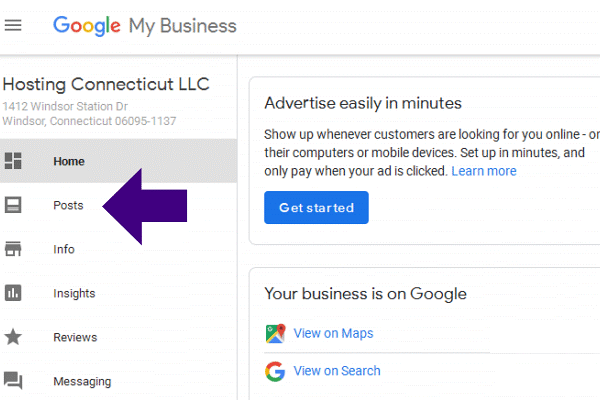
Task: Click the Insights bar chart icon
Action: pos(13,293)
